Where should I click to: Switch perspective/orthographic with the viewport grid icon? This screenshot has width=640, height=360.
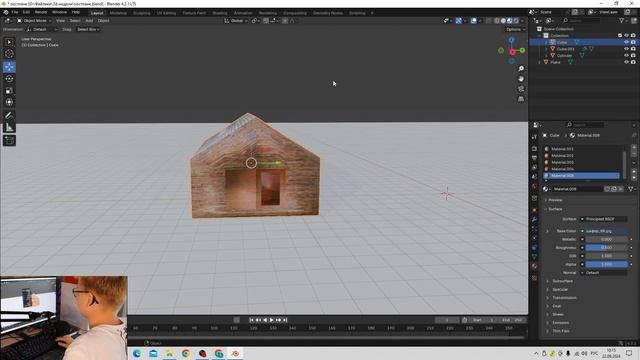coord(521,99)
